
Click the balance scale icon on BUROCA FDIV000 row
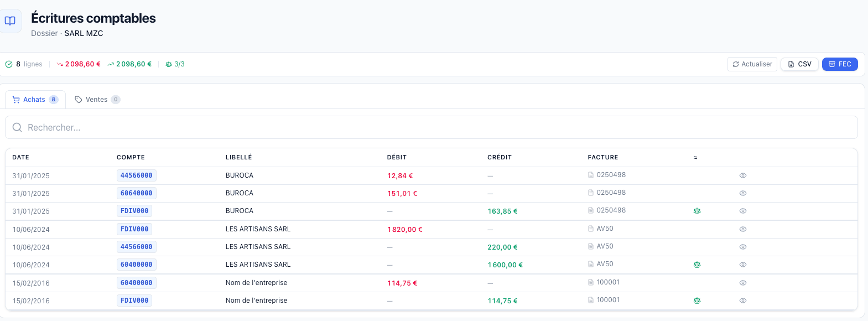click(x=697, y=211)
